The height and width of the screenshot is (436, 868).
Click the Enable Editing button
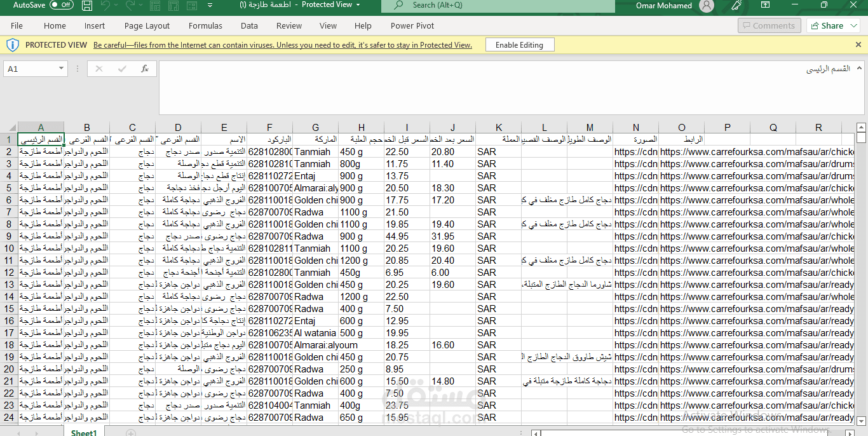(519, 45)
